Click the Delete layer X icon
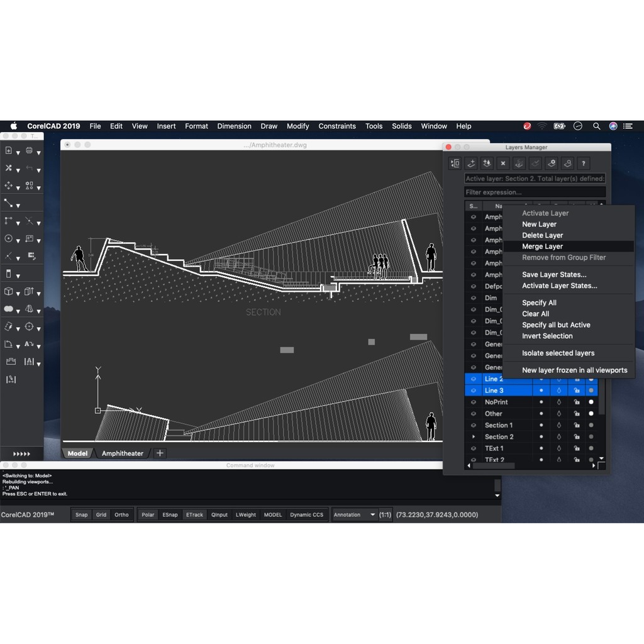This screenshot has height=644, width=644. click(502, 164)
